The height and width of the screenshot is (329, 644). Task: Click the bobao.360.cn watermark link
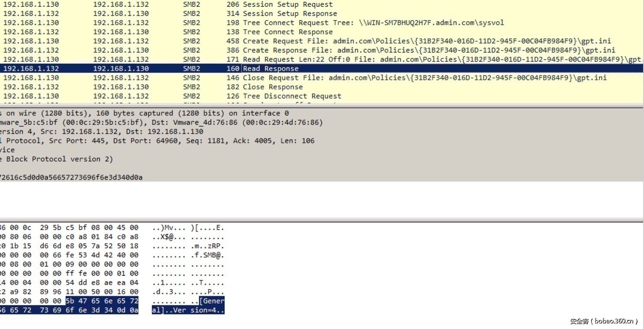604,321
